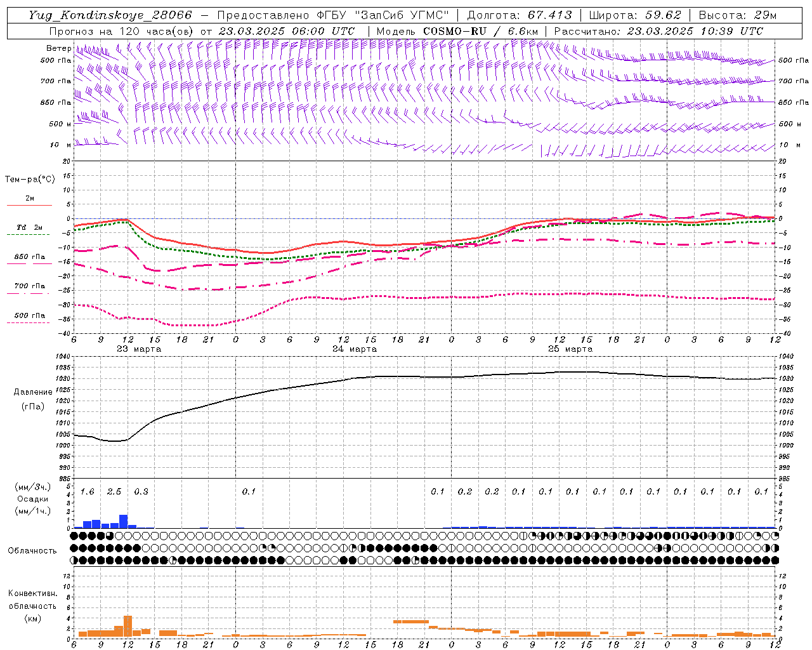Click the model name COSMO-RU / 6.6км
Viewport: 812px width, 650px height.
480,31
